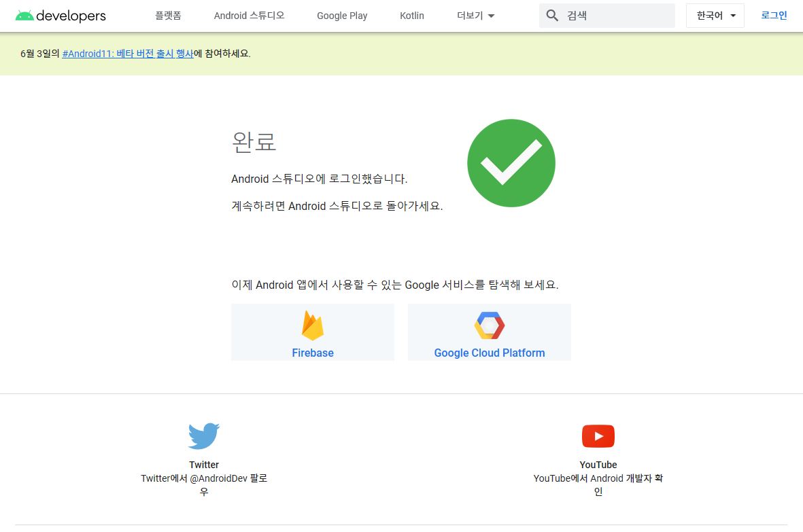Click the Google Cloud Platform hexagon icon
This screenshot has width=803, height=532.
pyautogui.click(x=490, y=325)
